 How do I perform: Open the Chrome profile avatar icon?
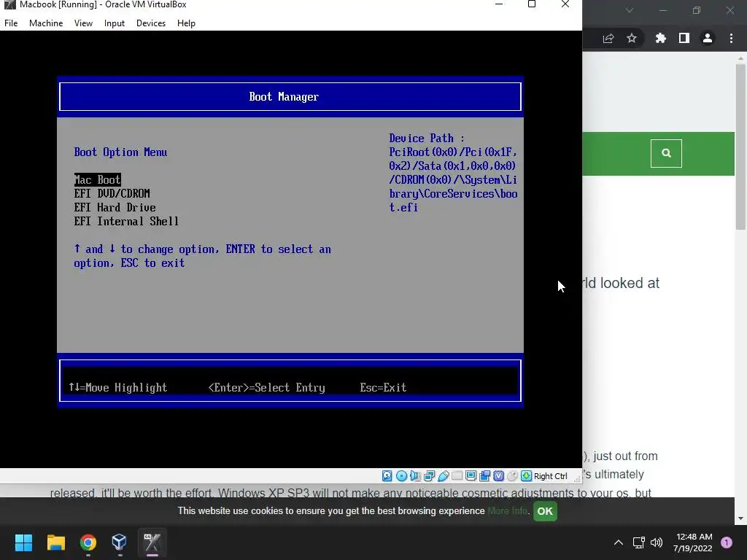[708, 38]
